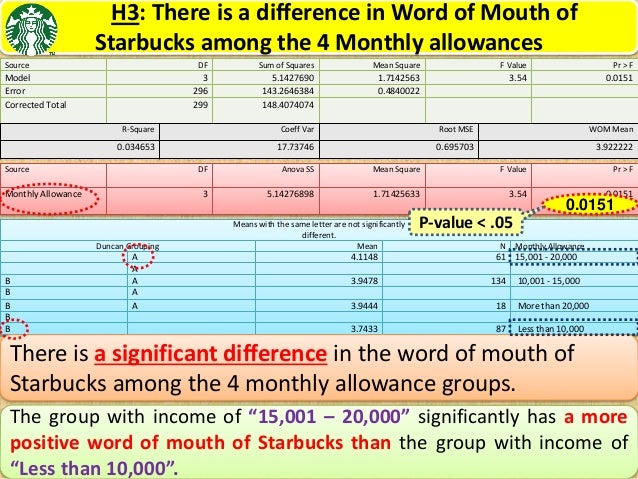Click the 'Root MSE' header

tap(456, 129)
